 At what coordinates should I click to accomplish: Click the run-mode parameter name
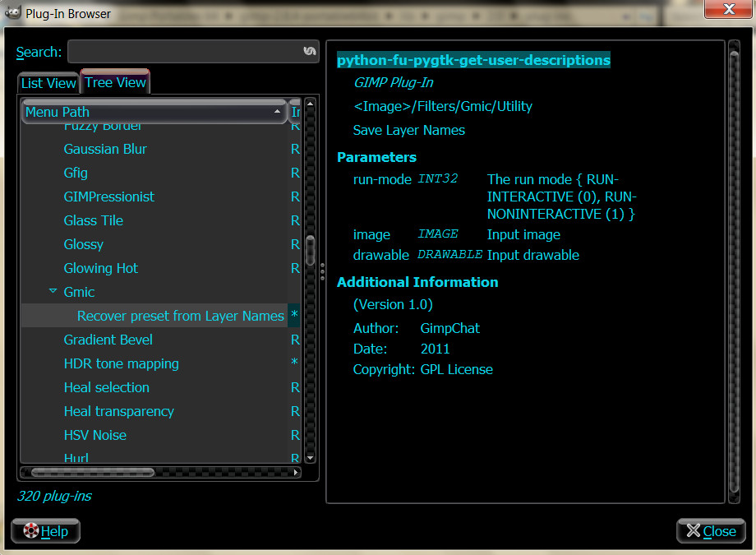pos(382,179)
